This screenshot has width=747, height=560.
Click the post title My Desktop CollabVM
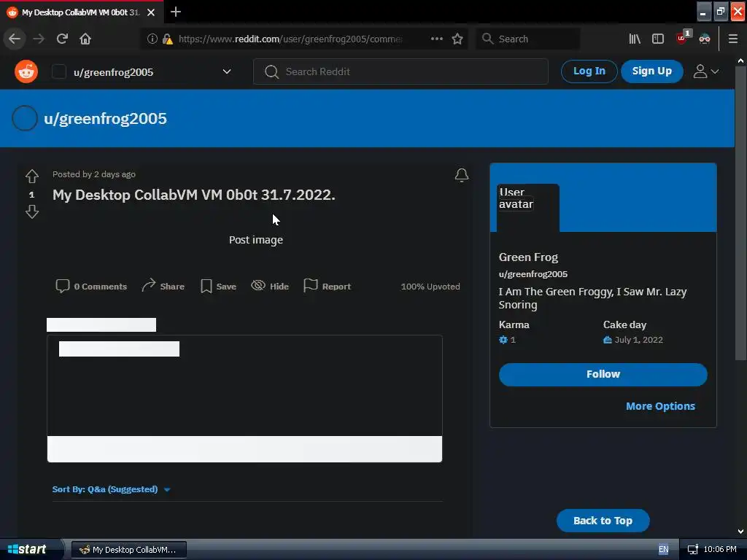tap(194, 195)
